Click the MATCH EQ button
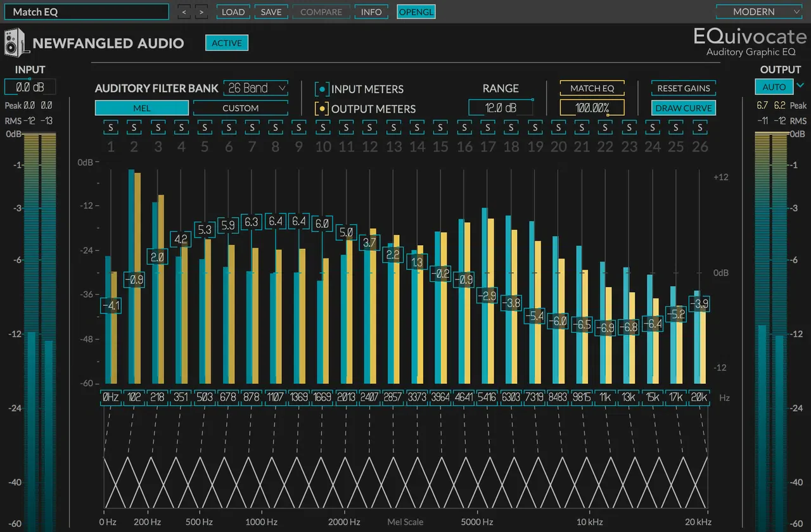The width and height of the screenshot is (811, 532). (591, 88)
